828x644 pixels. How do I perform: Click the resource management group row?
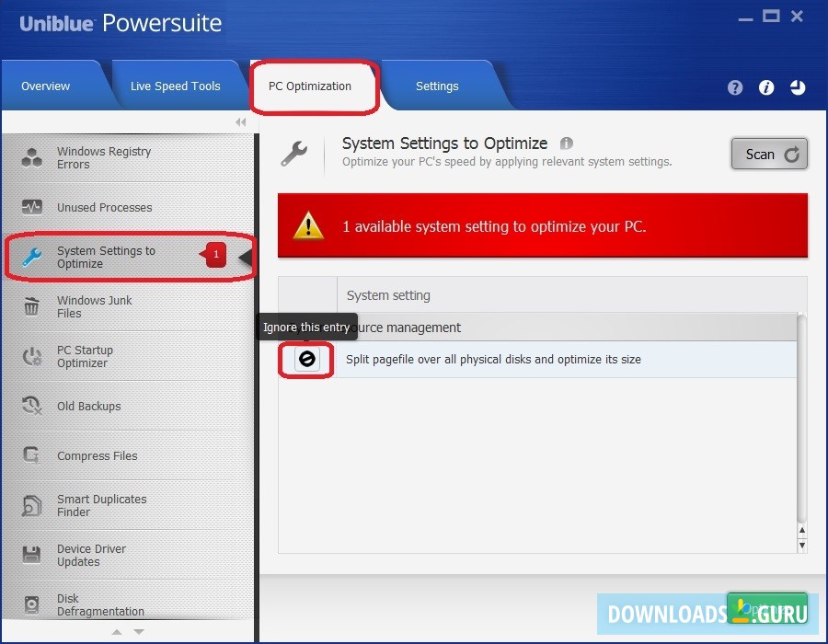coord(537,328)
